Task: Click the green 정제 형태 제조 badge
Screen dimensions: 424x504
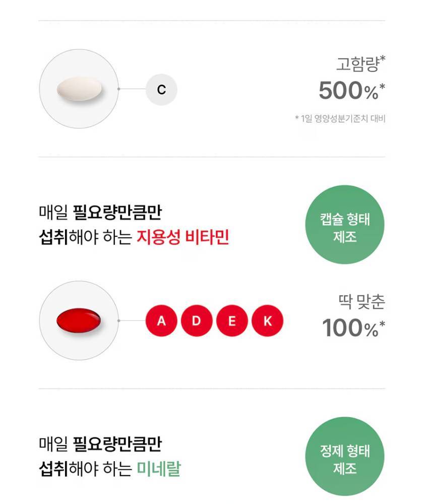Action: pyautogui.click(x=345, y=457)
